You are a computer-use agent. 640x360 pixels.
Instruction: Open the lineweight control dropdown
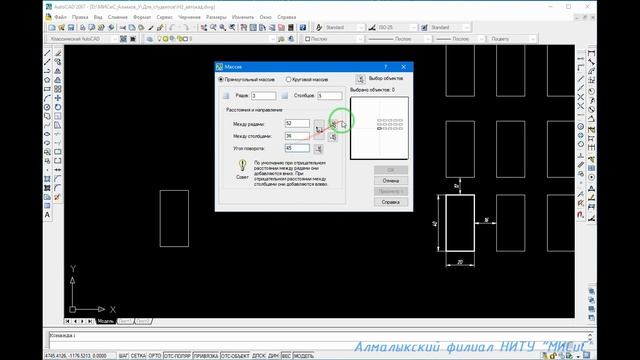pyautogui.click(x=459, y=39)
